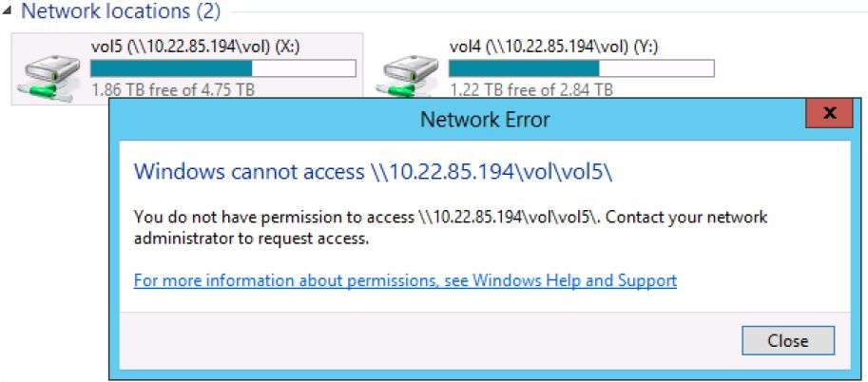Click the Network locations (2) header text
Image resolution: width=868 pixels, height=382 pixels.
(x=121, y=12)
